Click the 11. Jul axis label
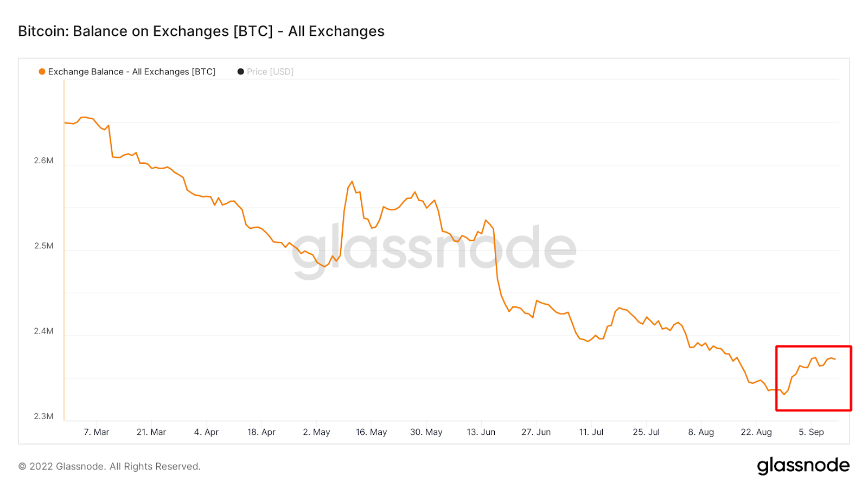Screen dimensions: 868x488 coord(591,432)
